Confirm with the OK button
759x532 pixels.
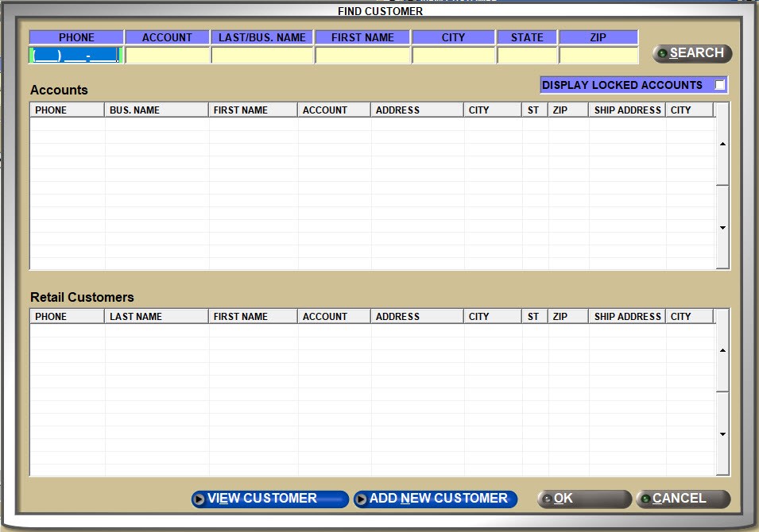(584, 499)
